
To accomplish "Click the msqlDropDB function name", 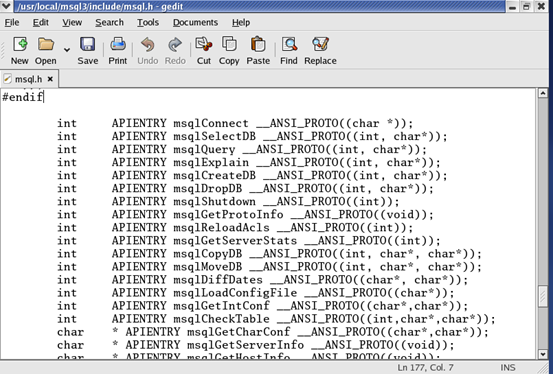I will point(208,189).
